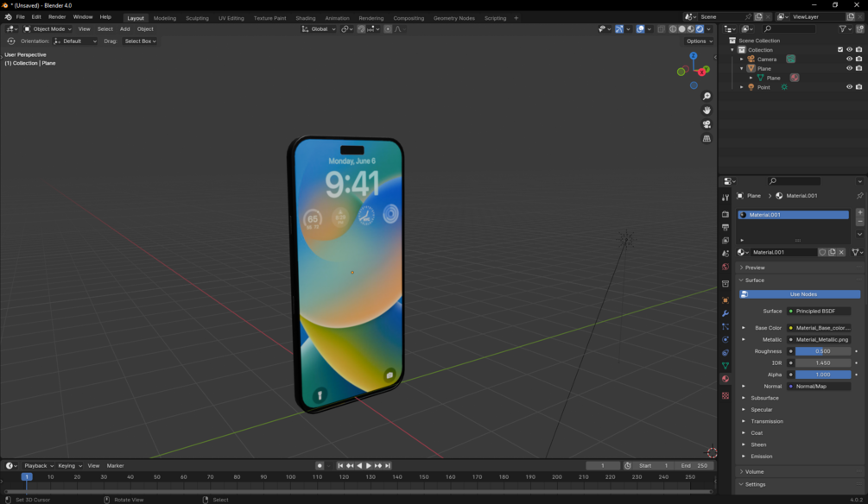The width and height of the screenshot is (868, 504).
Task: Expand the Camera item in outliner
Action: point(742,60)
